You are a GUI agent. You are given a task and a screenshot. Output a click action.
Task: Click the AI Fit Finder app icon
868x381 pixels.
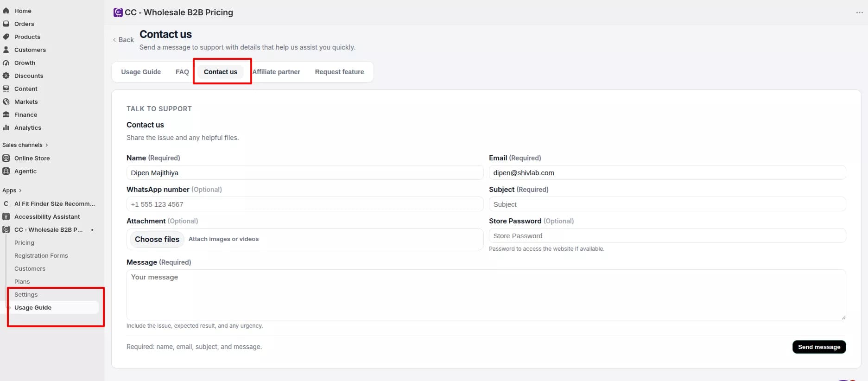tap(6, 203)
